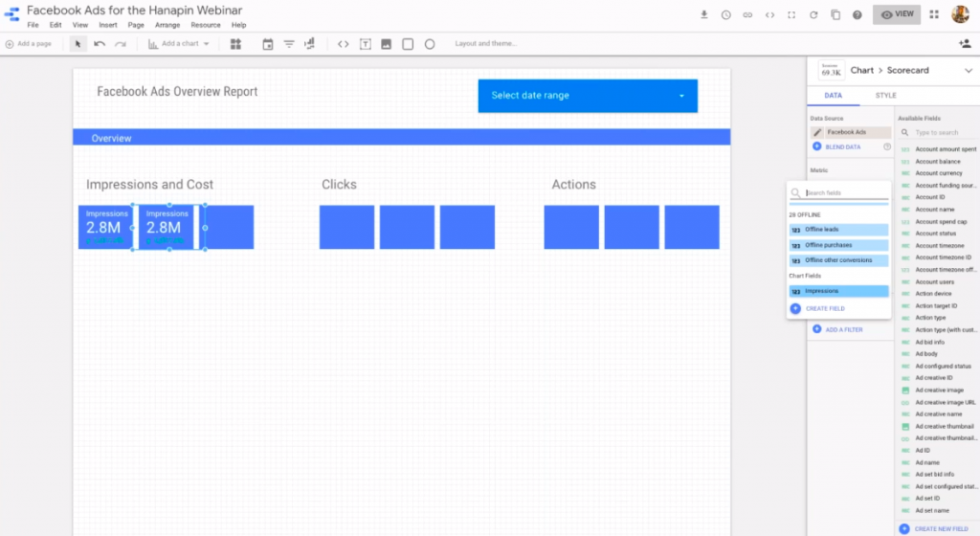Click the BLEND DATA link
The height and width of the screenshot is (536, 980).
tap(842, 146)
